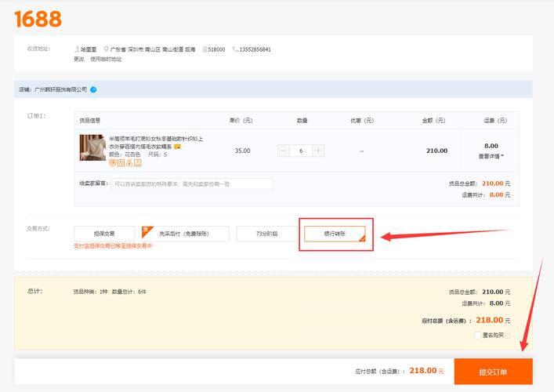Expand 查看详情 shipping details
This screenshot has height=392, width=554.
[x=491, y=156]
